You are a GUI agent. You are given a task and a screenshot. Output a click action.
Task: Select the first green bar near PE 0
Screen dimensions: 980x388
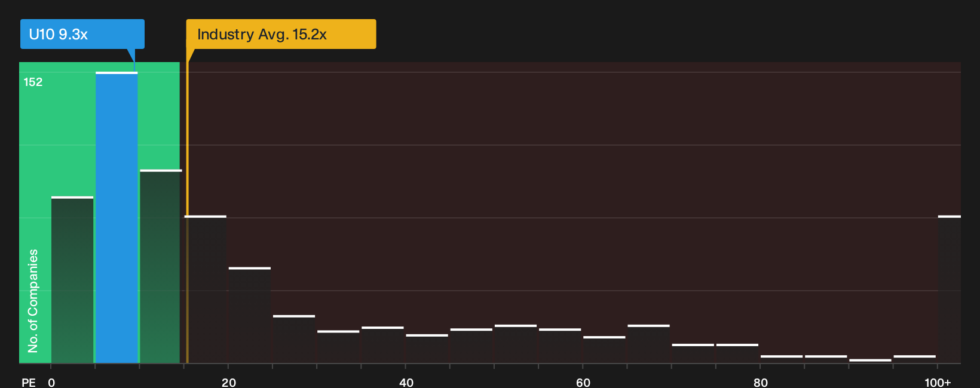click(72, 279)
